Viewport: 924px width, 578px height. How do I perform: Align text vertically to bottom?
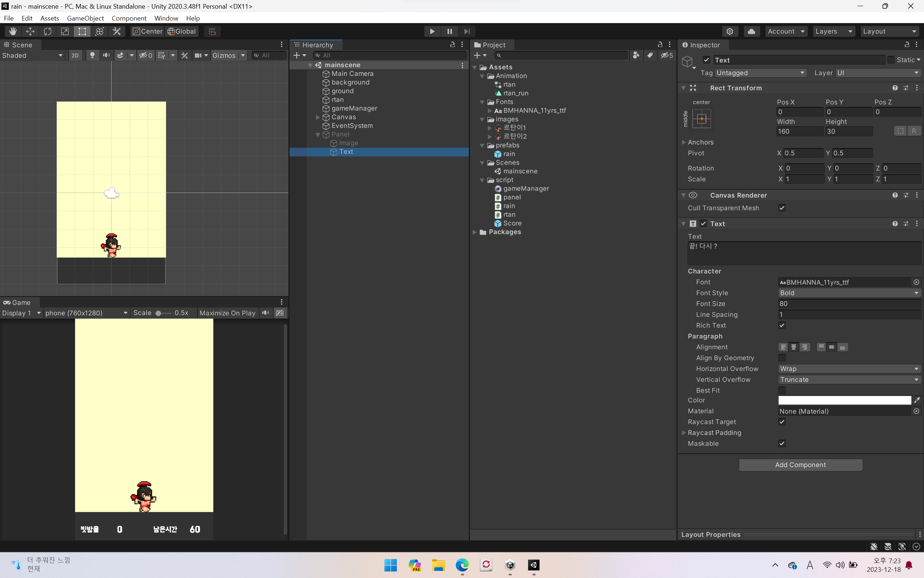click(842, 347)
